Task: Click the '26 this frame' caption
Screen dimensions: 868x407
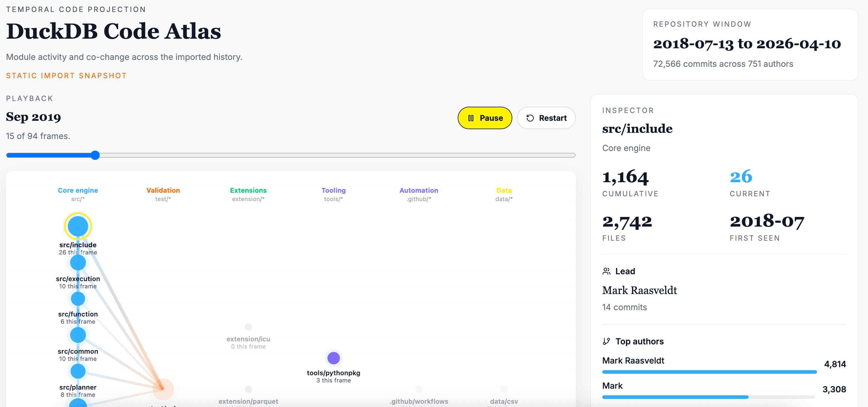Action: (x=78, y=252)
